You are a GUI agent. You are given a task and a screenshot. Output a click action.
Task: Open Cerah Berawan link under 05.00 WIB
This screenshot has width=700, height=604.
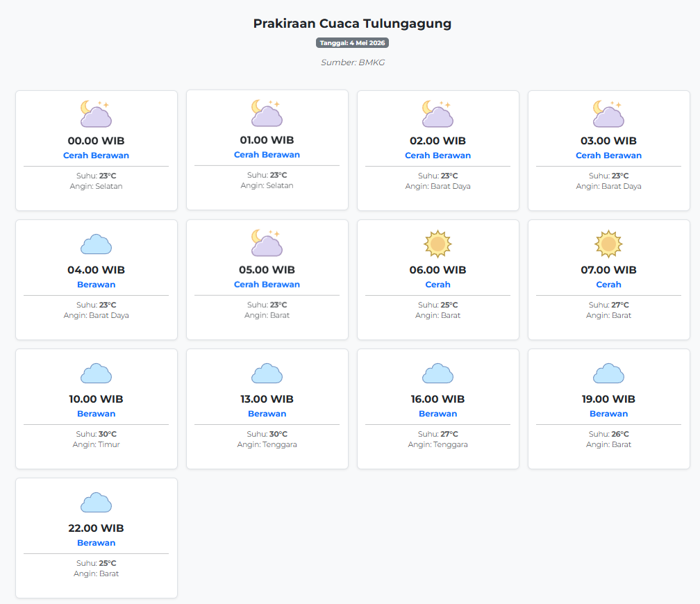coord(267,285)
